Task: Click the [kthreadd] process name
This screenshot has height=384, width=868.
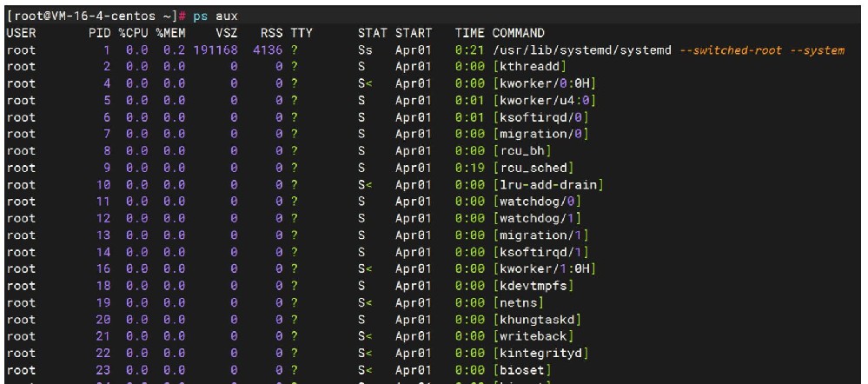Action: [x=530, y=67]
